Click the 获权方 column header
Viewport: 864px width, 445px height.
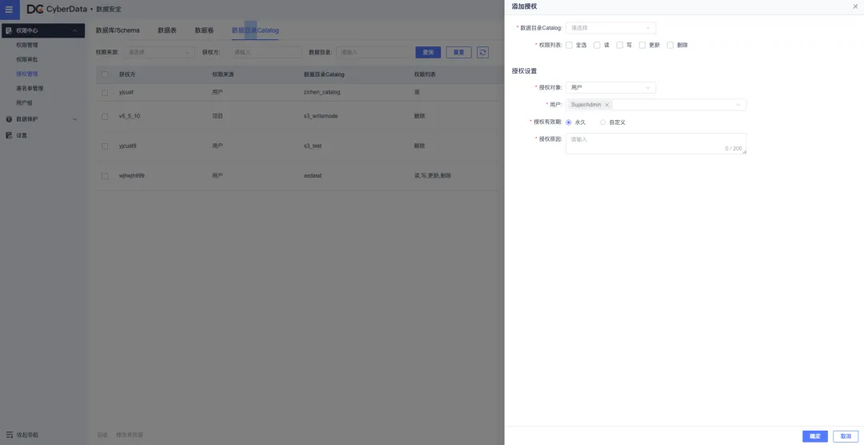coord(127,74)
